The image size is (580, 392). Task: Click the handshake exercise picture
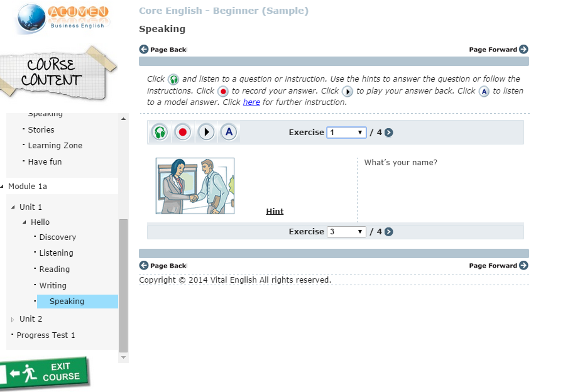[x=195, y=186]
